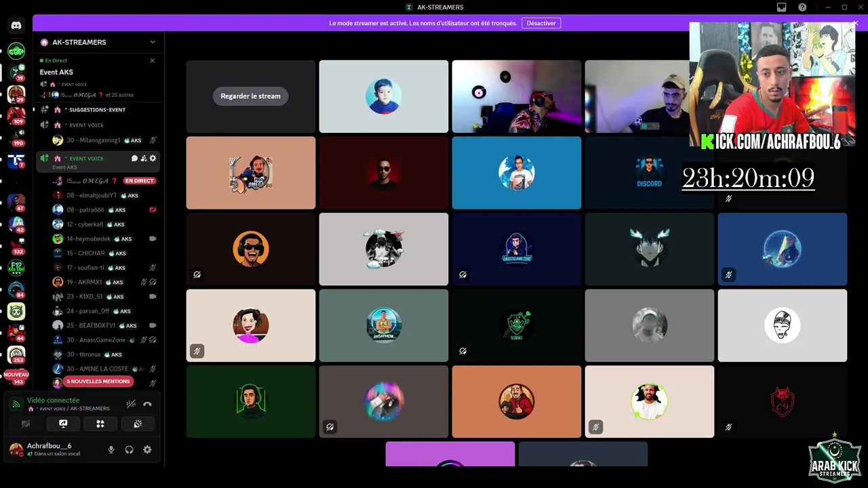Select user 24 - parvan_Off
The height and width of the screenshot is (488, 868).
click(x=104, y=311)
